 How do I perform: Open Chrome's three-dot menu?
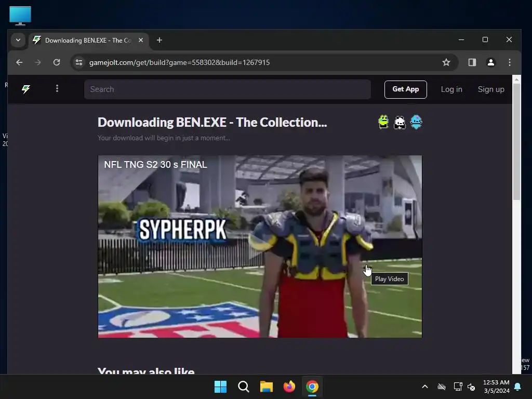pyautogui.click(x=509, y=62)
